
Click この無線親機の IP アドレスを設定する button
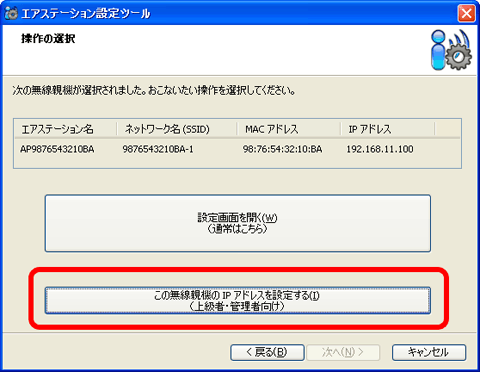click(x=238, y=300)
